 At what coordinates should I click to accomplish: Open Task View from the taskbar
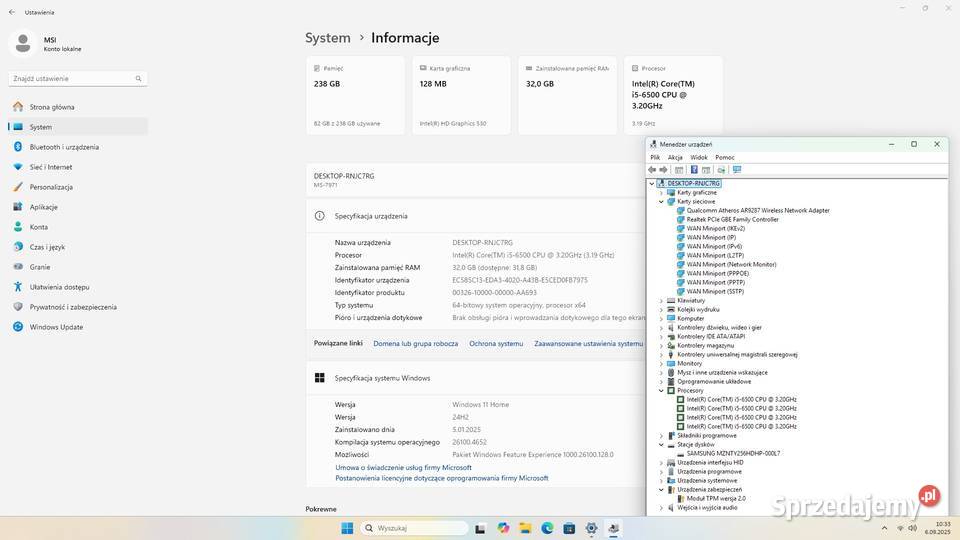point(480,528)
